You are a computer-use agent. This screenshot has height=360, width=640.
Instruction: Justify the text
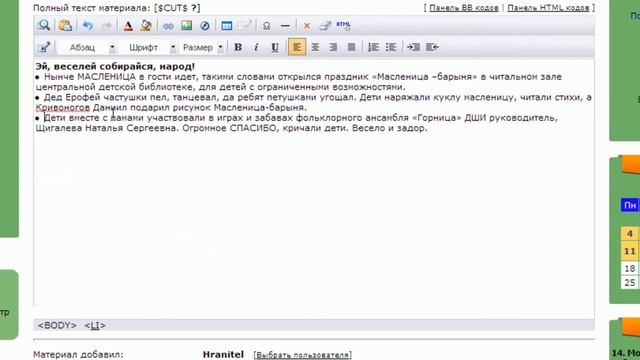[351, 47]
